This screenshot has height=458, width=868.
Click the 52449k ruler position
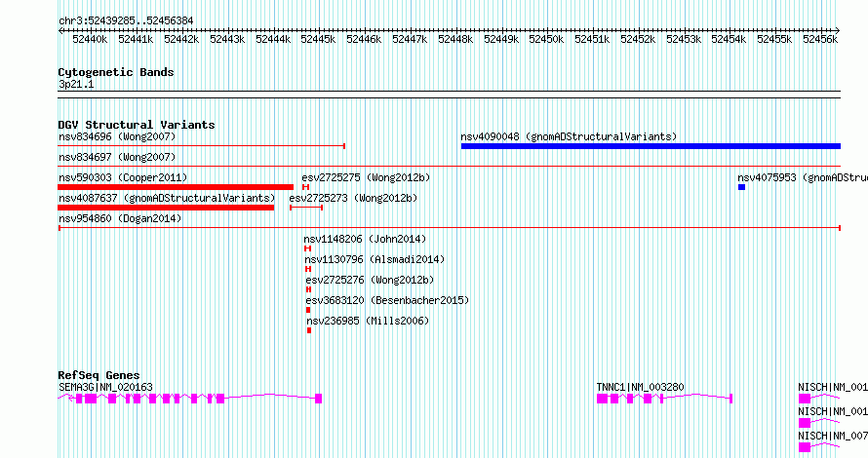pyautogui.click(x=501, y=39)
